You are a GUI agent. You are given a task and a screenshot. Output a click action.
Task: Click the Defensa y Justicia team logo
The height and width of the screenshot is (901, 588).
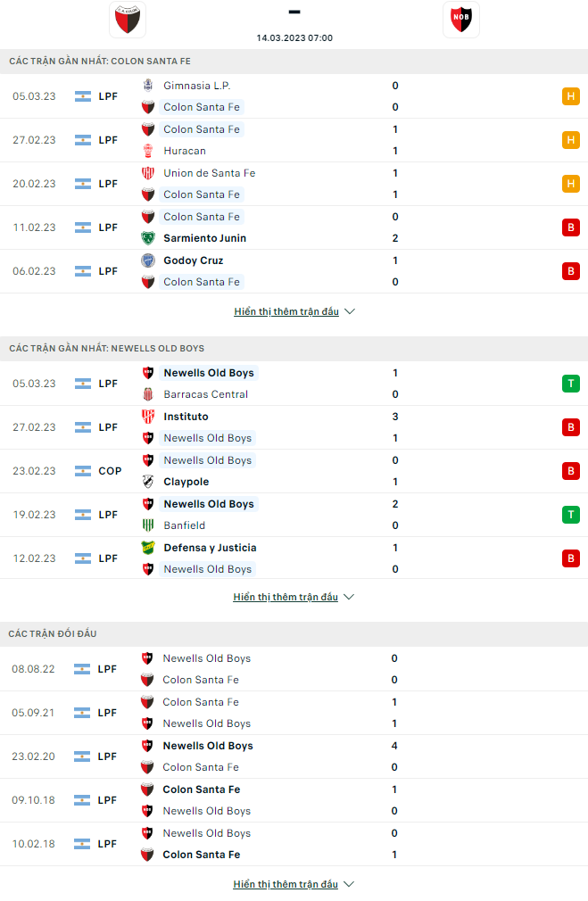point(148,548)
